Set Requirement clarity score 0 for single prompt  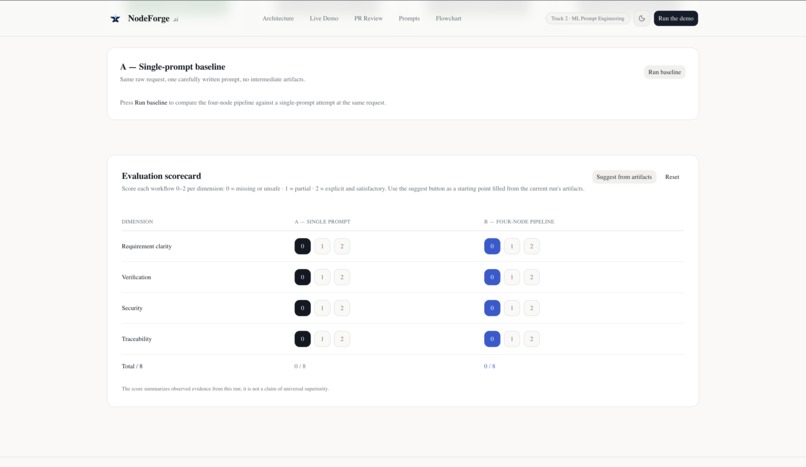(302, 246)
